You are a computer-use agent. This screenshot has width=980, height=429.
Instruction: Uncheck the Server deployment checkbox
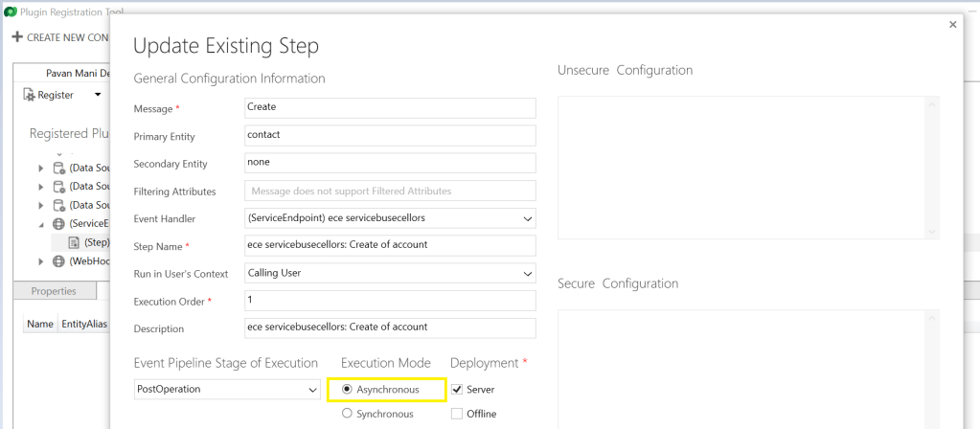(457, 390)
